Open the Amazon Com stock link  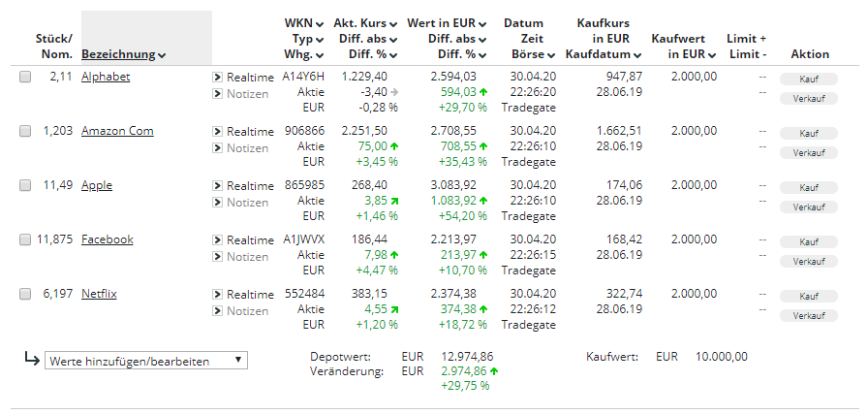117,131
